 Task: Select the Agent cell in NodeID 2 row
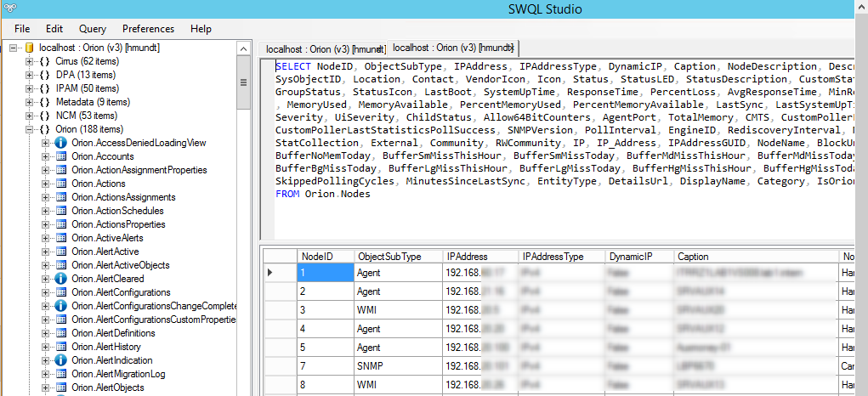(x=399, y=291)
